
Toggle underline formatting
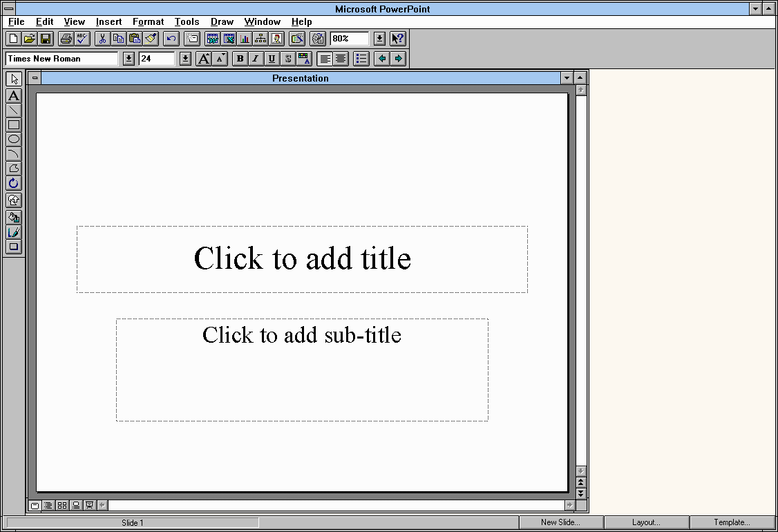[272, 59]
